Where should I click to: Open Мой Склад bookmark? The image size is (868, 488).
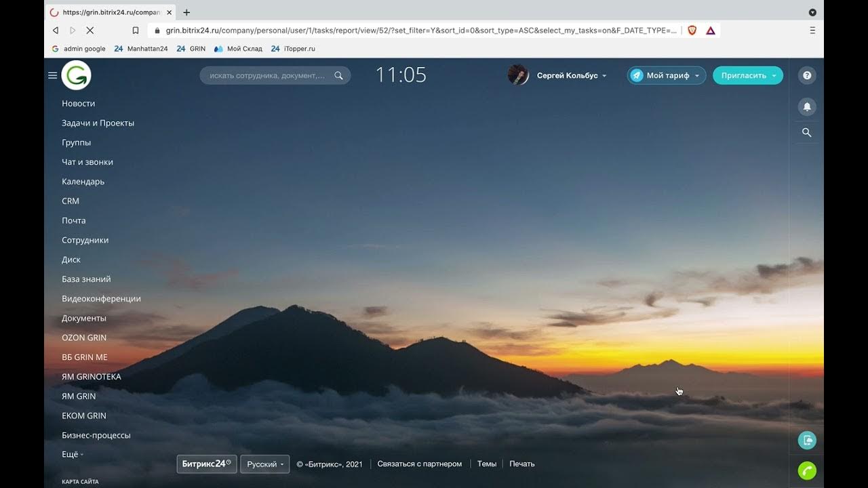point(238,49)
